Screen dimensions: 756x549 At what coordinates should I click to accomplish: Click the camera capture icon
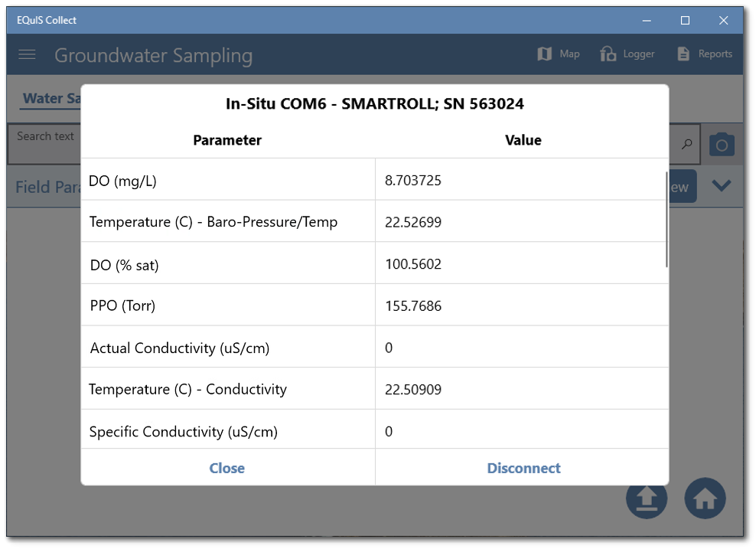click(x=722, y=144)
